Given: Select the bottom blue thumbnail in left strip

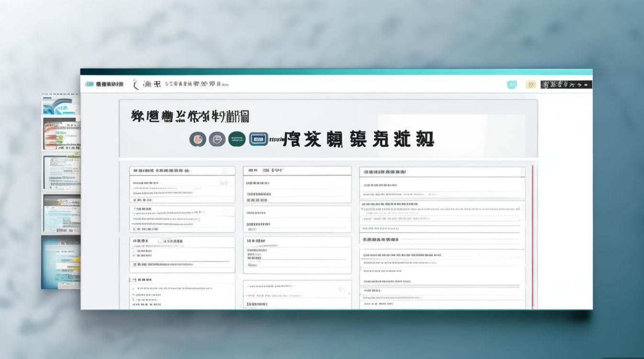Looking at the screenshot, I should coord(61,262).
